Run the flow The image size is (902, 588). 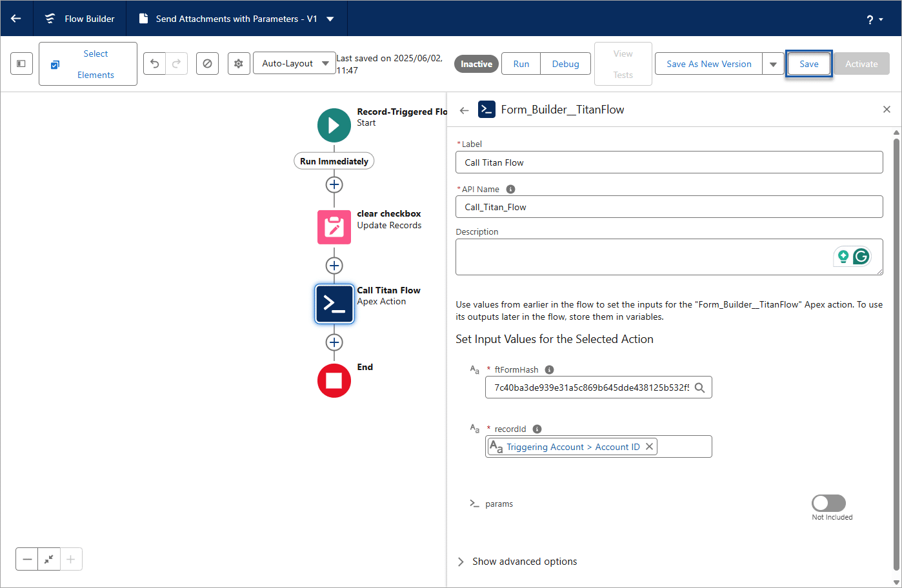521,64
